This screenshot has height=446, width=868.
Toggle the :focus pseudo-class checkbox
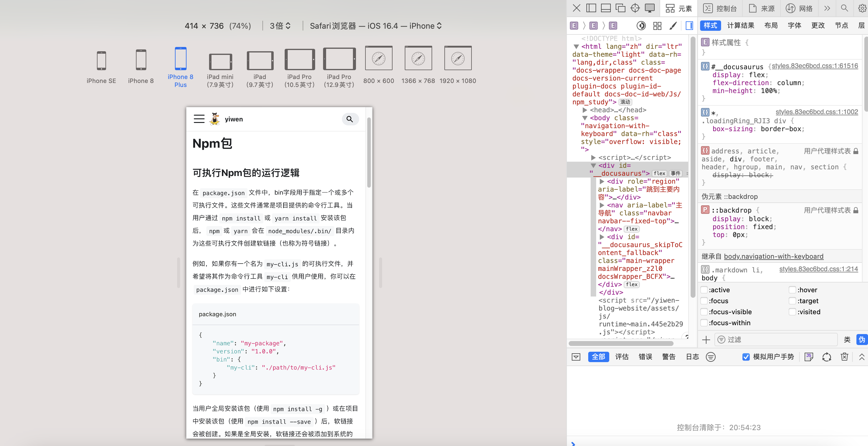[x=704, y=300]
